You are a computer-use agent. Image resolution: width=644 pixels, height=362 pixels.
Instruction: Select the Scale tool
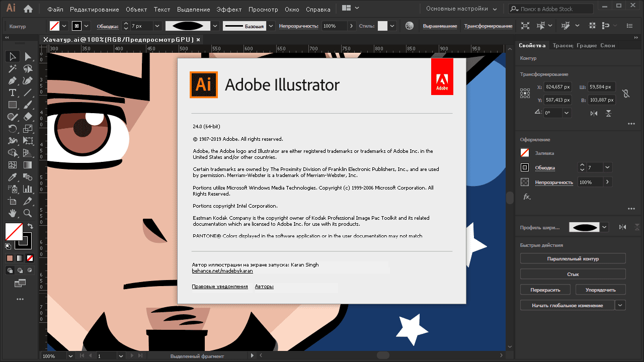28,129
